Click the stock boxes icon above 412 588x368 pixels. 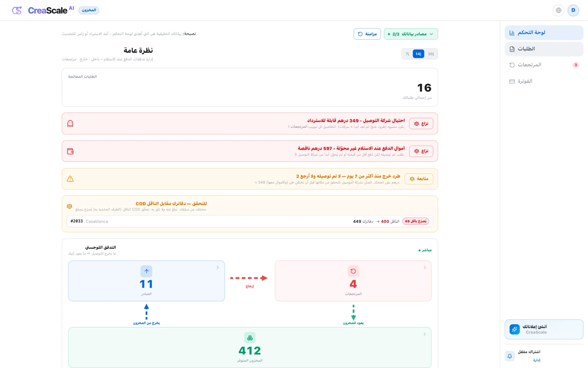point(250,338)
